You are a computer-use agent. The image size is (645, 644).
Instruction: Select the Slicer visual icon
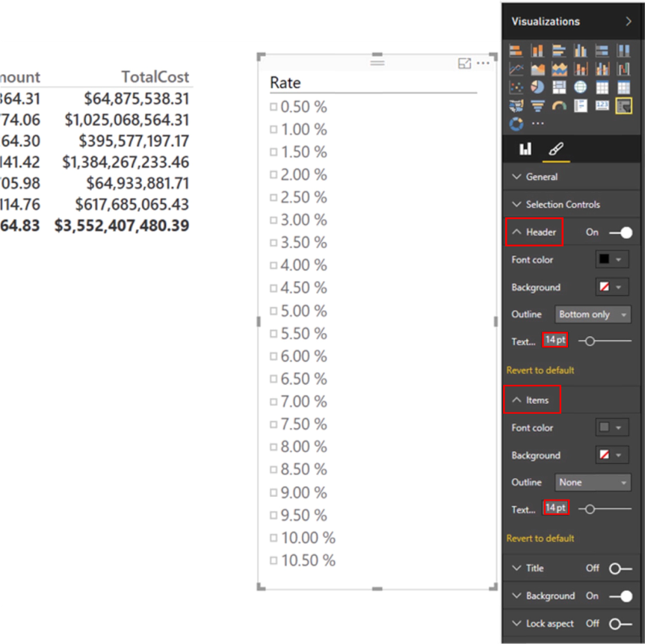pyautogui.click(x=623, y=105)
